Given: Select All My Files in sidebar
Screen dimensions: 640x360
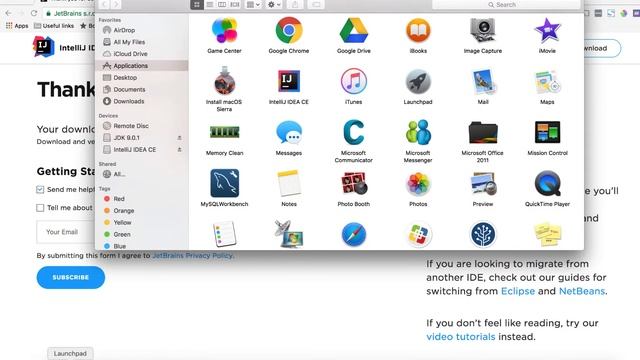Looking at the screenshot, I should [129, 42].
